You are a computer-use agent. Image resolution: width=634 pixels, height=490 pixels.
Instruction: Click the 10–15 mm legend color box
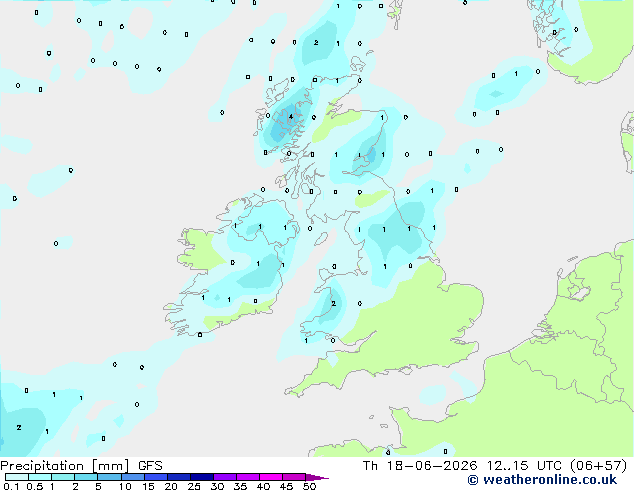point(132,477)
